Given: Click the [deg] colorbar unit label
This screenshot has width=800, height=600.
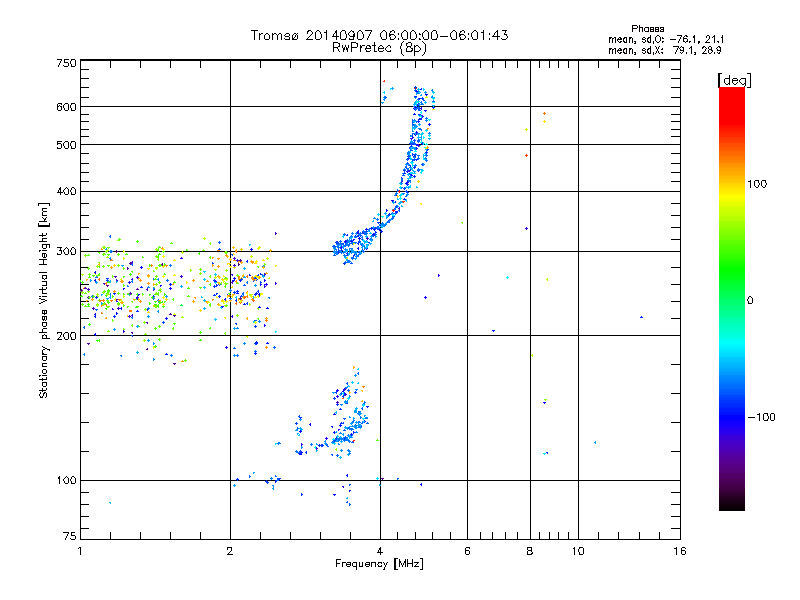Looking at the screenshot, I should (734, 78).
